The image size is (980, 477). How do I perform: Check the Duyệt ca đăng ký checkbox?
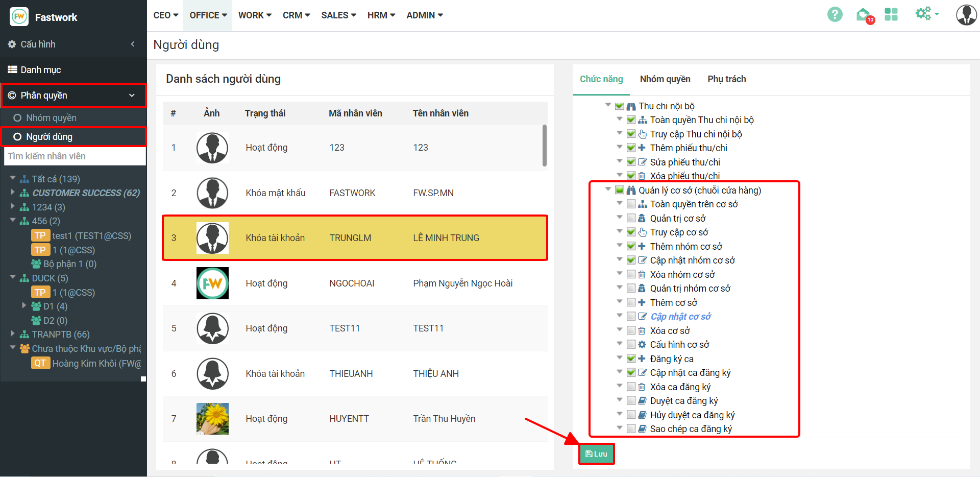click(631, 401)
